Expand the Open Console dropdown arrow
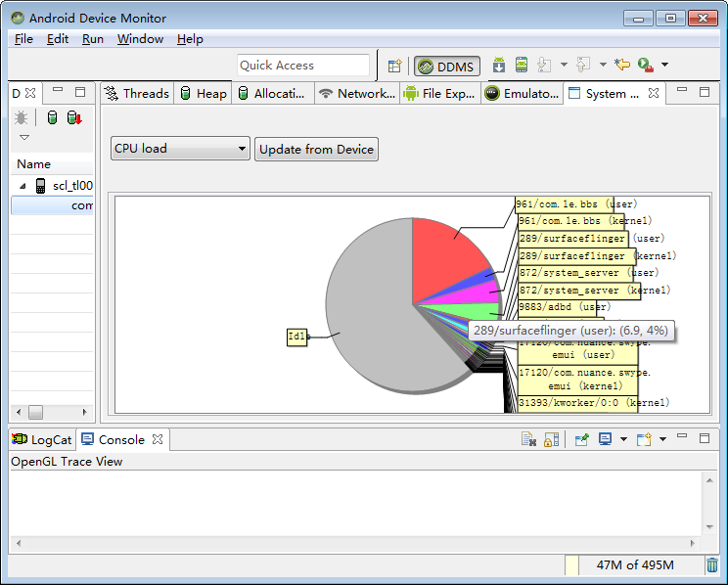This screenshot has width=728, height=585. 663,438
